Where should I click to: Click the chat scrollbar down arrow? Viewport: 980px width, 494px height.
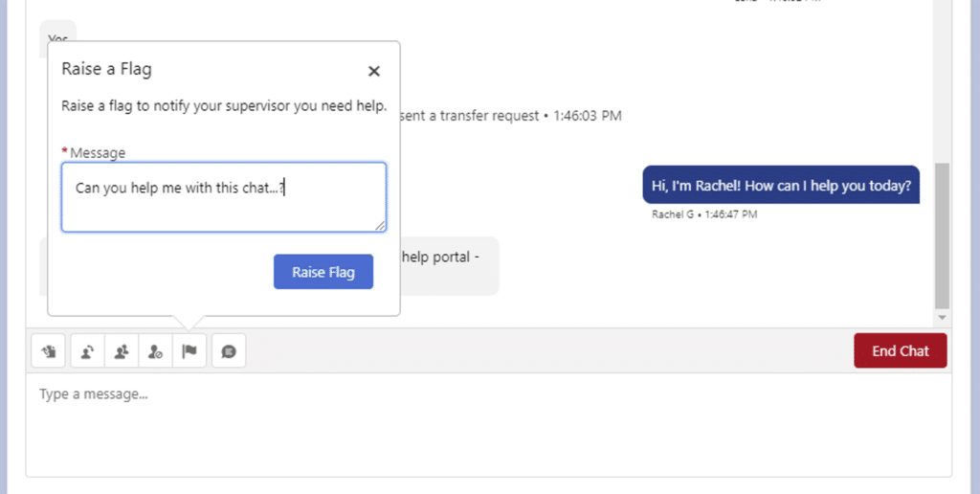coord(942,317)
